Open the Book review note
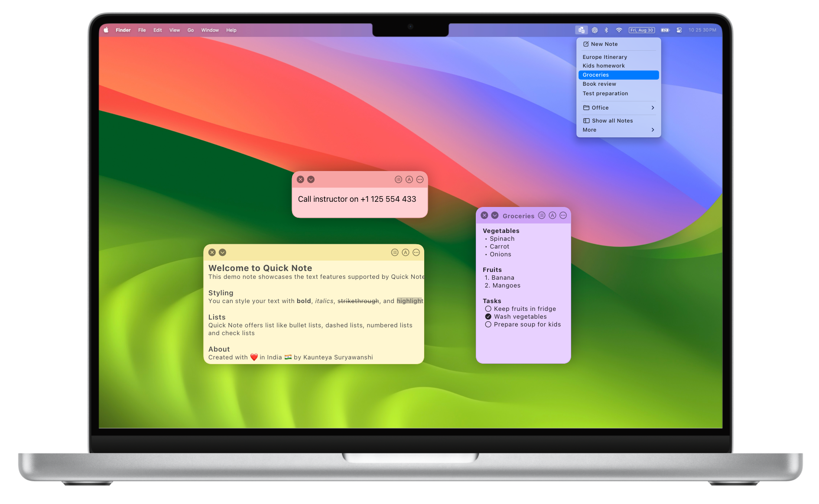 (x=618, y=84)
